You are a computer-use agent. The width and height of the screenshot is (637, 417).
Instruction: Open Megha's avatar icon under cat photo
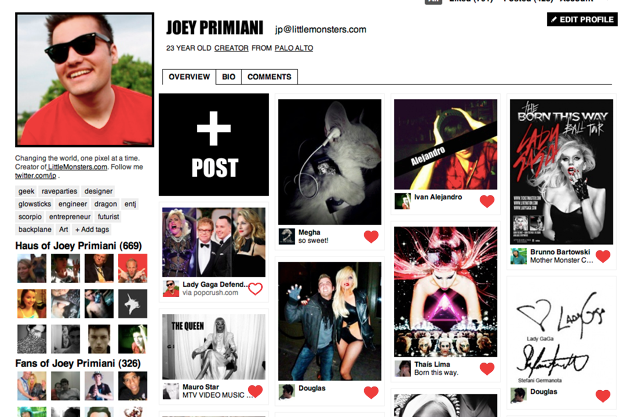click(287, 237)
